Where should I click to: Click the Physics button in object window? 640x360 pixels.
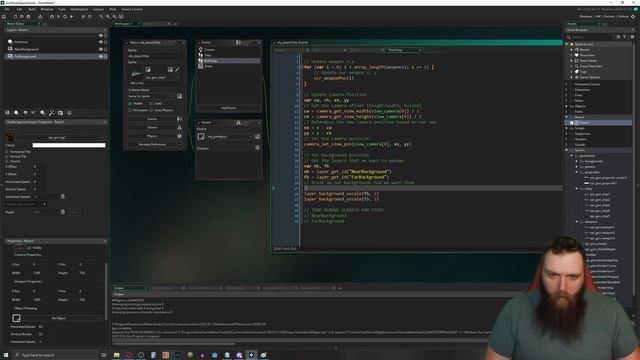pos(152,136)
